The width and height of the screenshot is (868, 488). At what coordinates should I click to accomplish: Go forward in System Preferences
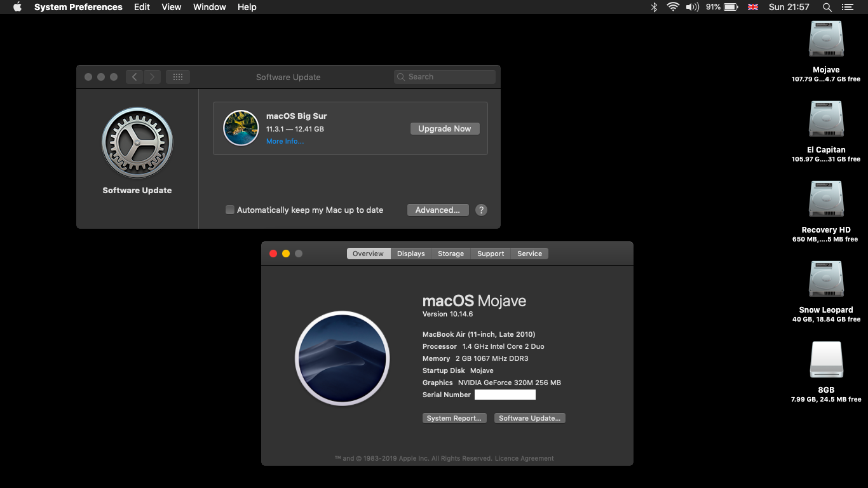tap(152, 77)
